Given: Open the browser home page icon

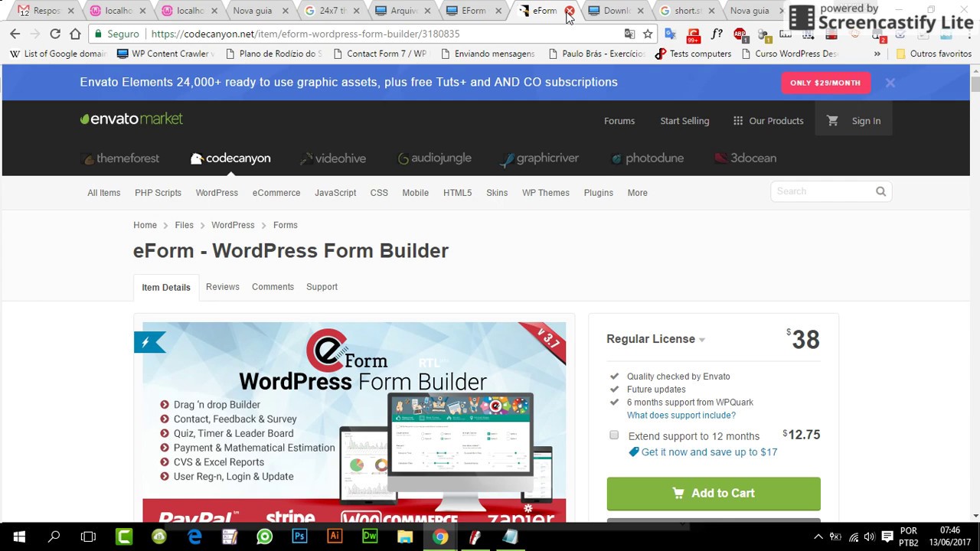Looking at the screenshot, I should (75, 34).
